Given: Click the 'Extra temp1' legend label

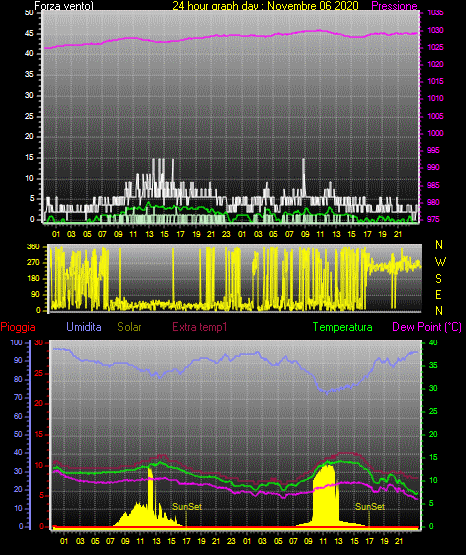Looking at the screenshot, I should coord(200,327).
